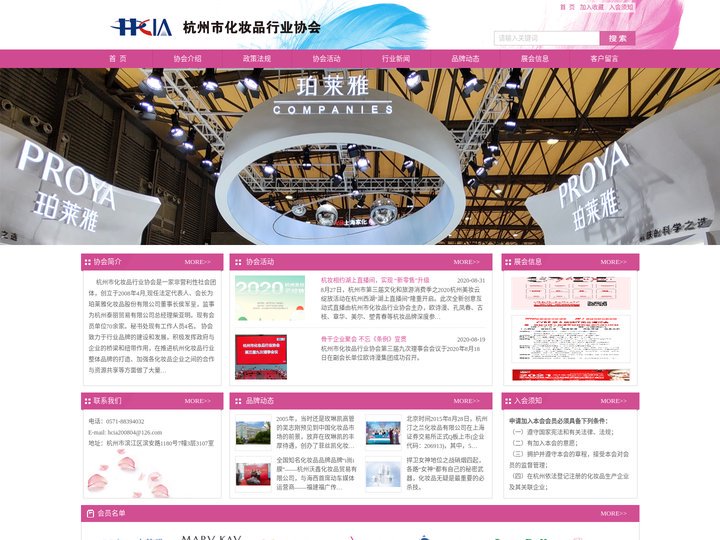Image resolution: width=720 pixels, height=540 pixels.
Task: Click MORE in the 联系我们 panel
Action: [197, 401]
